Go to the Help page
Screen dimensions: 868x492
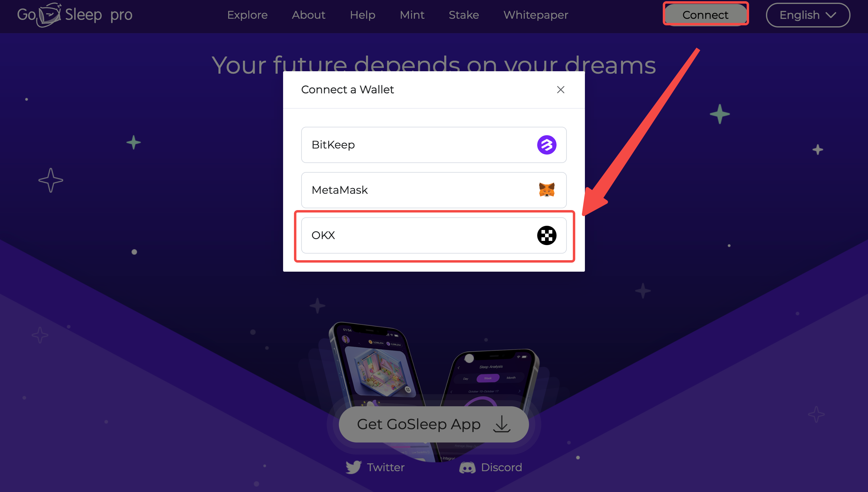point(362,15)
